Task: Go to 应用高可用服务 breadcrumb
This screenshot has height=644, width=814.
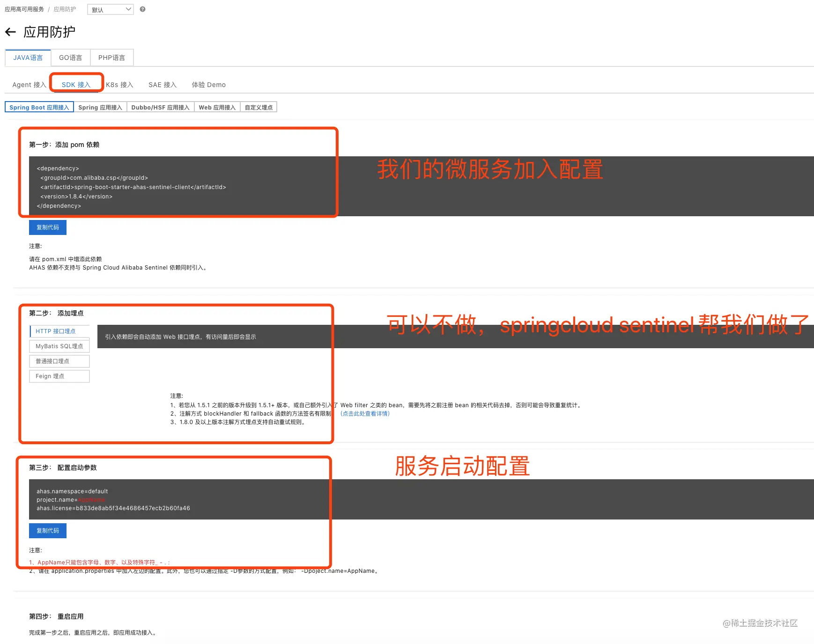Action: pos(24,9)
